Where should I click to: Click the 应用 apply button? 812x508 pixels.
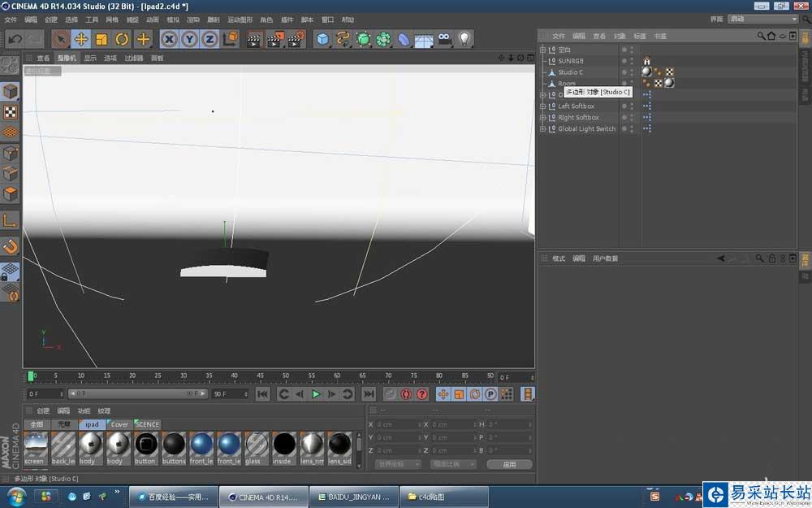click(509, 464)
